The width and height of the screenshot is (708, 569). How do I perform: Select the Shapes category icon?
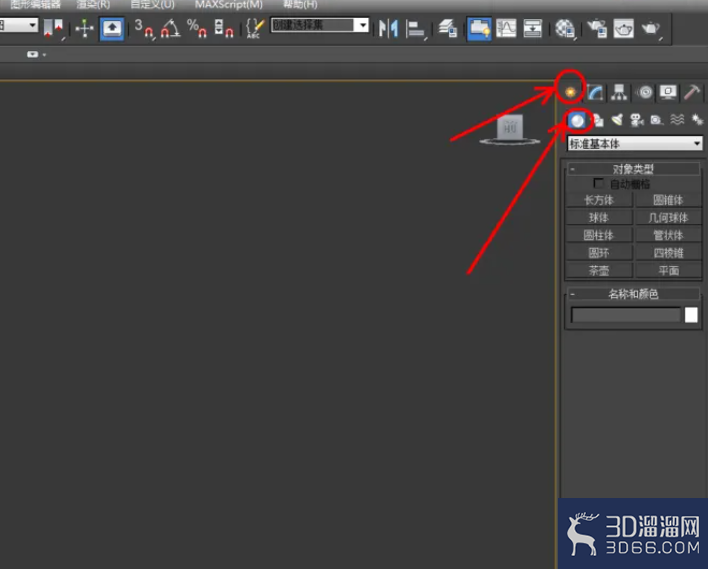(x=598, y=120)
